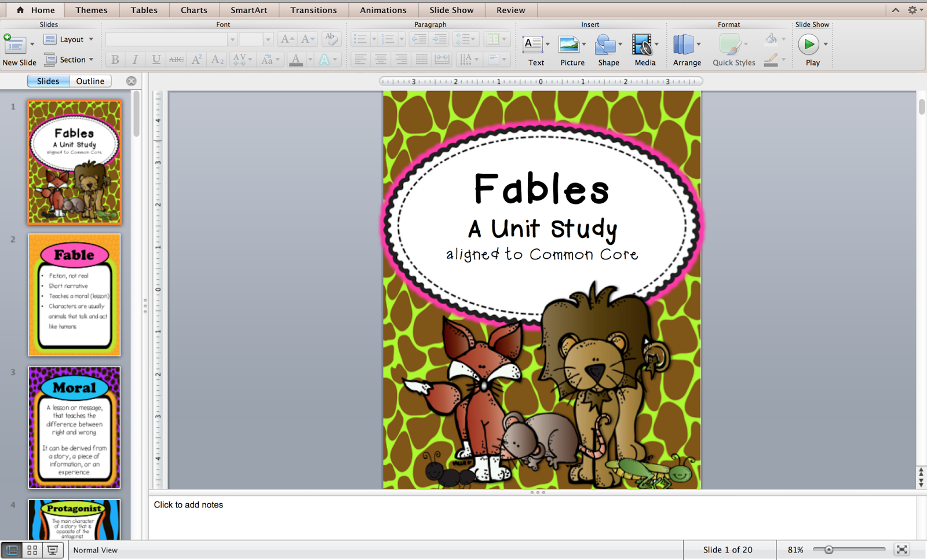927x560 pixels.
Task: Go to the Charts tab
Action: click(194, 10)
